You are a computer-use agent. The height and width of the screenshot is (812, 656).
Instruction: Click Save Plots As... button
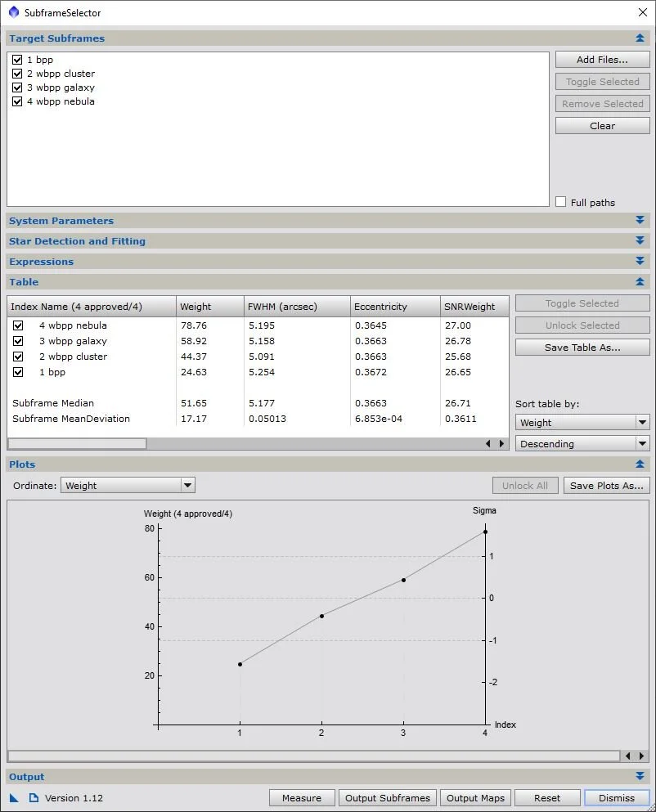coord(606,486)
